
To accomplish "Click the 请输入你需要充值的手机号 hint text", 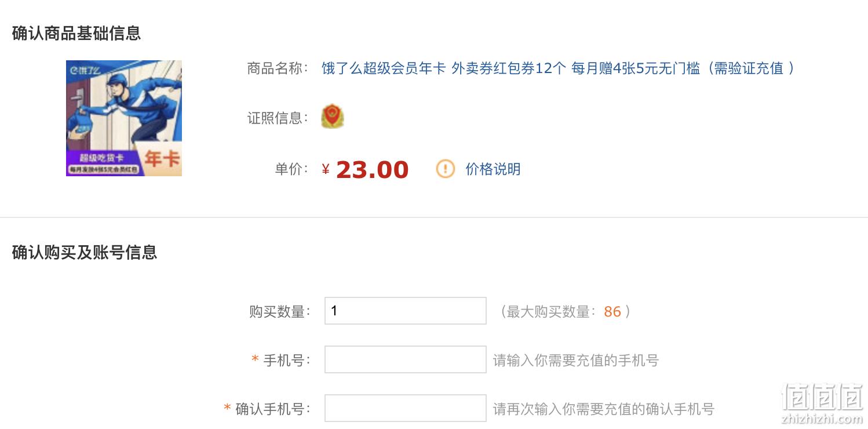I will [x=576, y=360].
